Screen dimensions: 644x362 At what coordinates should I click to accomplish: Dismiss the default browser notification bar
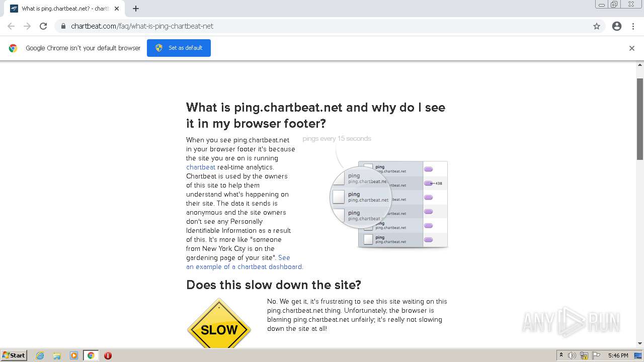[x=632, y=48]
